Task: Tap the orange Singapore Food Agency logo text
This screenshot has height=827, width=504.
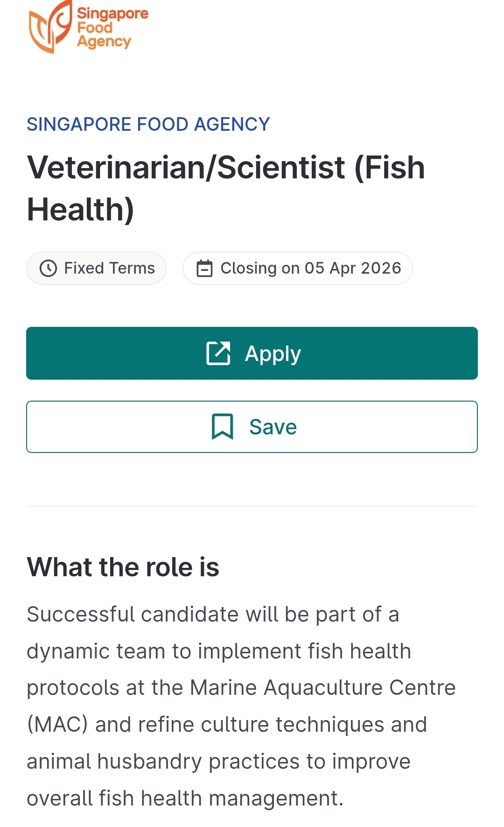Action: coord(112,28)
